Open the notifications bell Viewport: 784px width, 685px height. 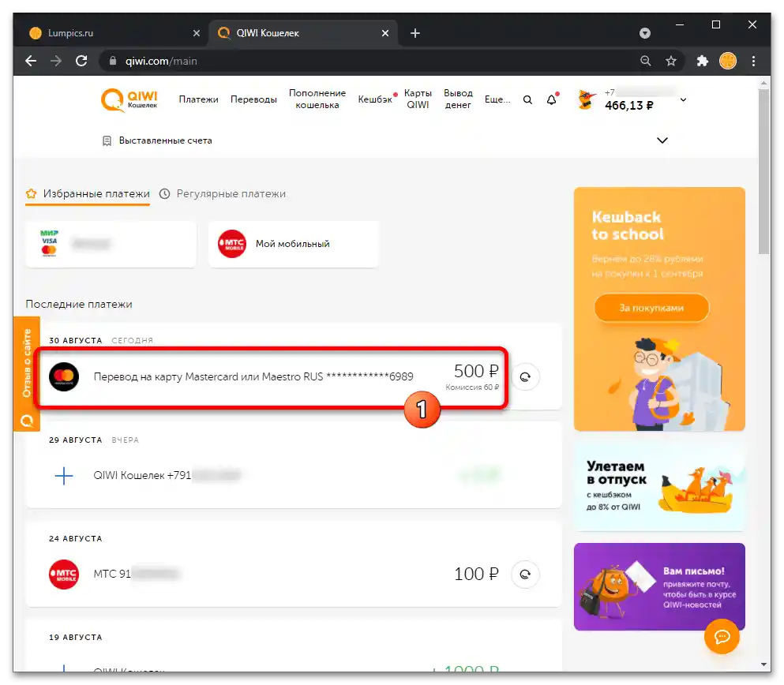pos(551,99)
